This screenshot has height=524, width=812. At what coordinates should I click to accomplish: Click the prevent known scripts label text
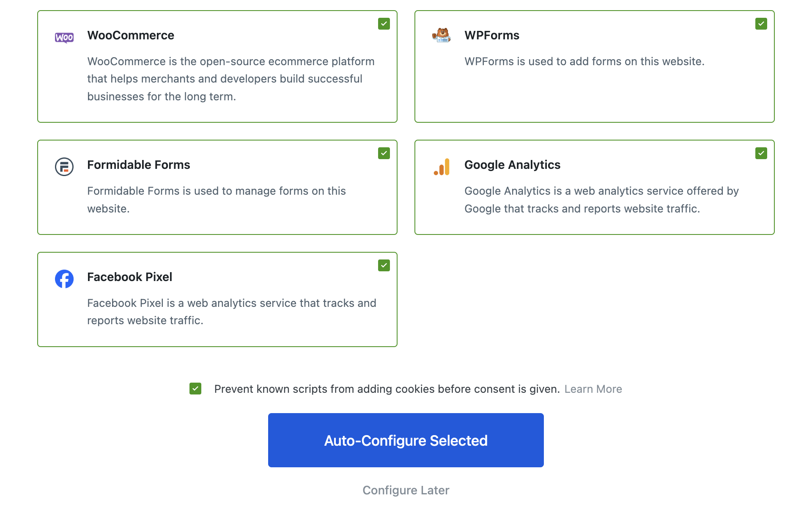(387, 389)
